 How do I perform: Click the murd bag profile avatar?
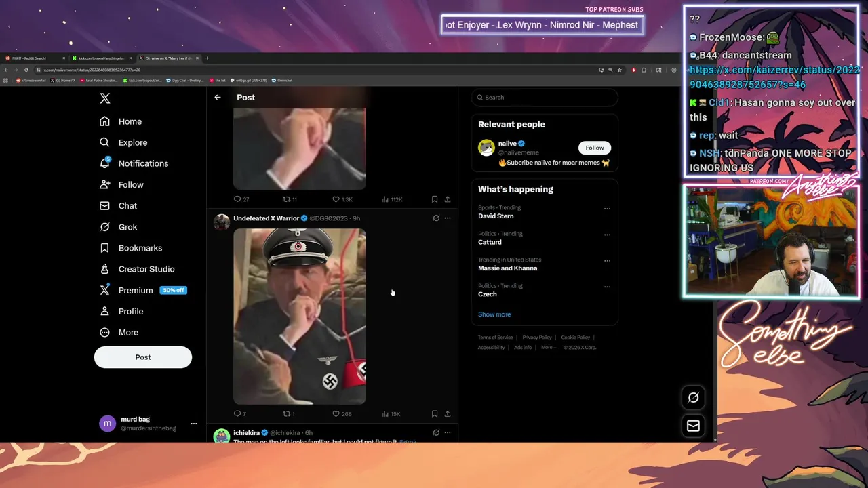[107, 424]
